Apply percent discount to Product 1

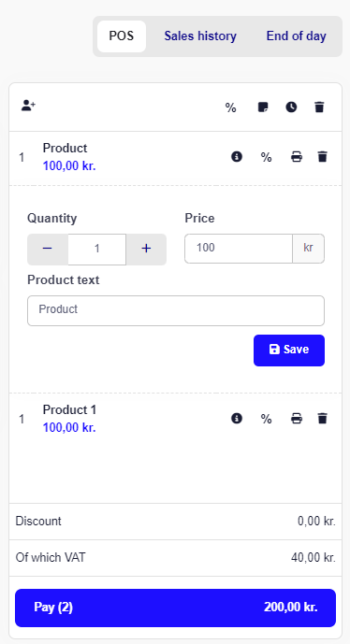pyautogui.click(x=267, y=419)
